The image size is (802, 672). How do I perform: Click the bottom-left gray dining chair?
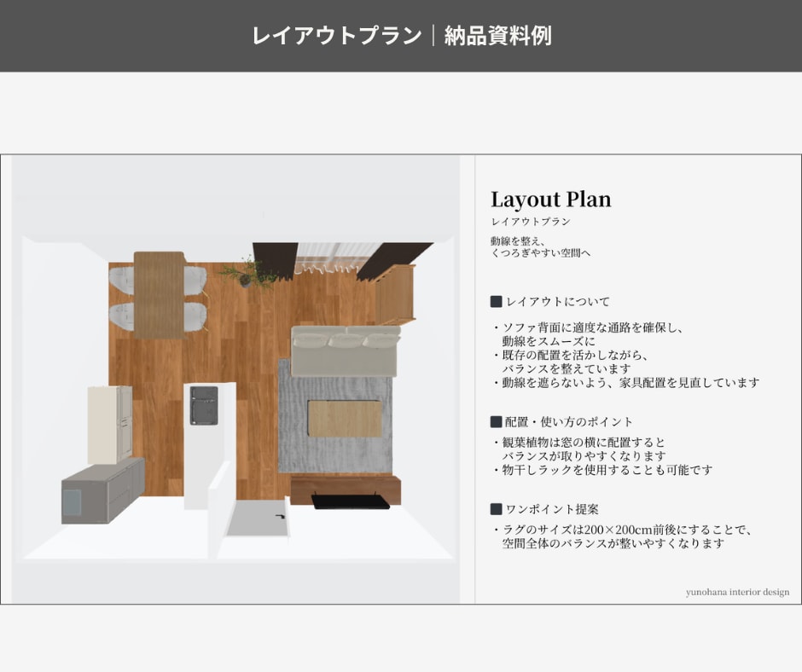point(122,316)
